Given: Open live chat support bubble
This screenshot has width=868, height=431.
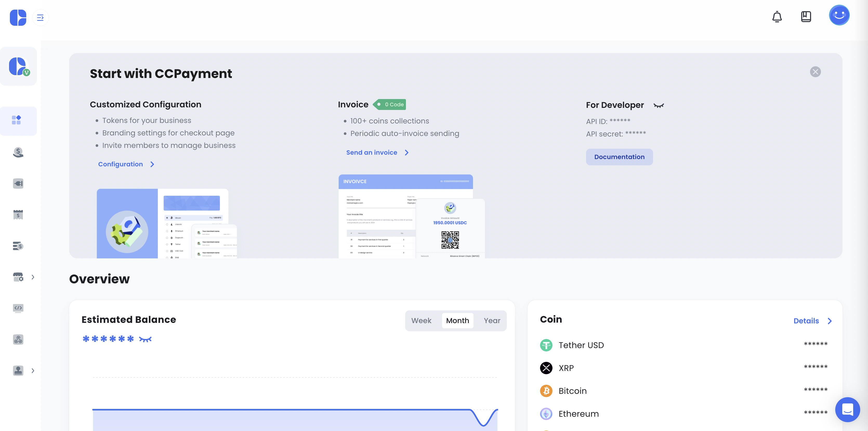Looking at the screenshot, I should pos(847,410).
